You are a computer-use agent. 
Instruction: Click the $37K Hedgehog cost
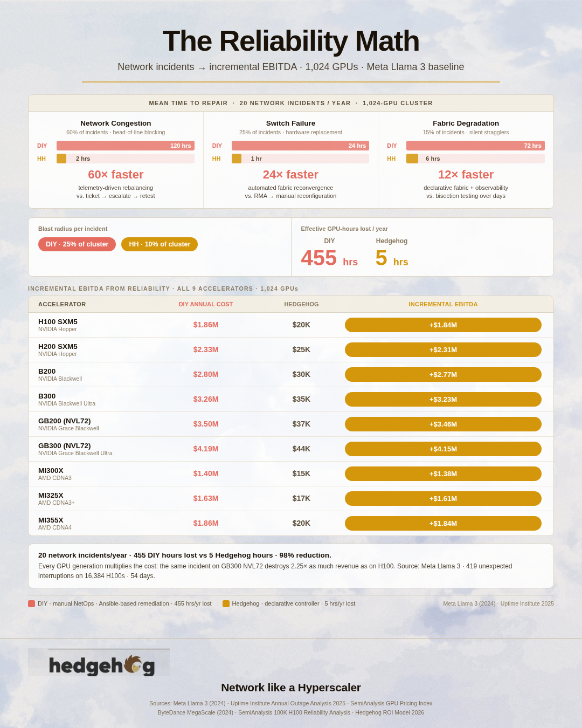click(301, 424)
